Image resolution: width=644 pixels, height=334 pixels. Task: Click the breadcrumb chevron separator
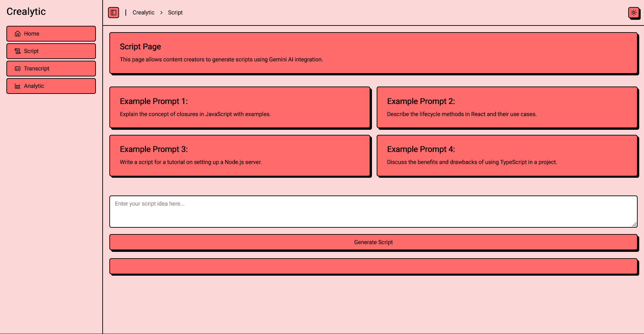pos(161,13)
